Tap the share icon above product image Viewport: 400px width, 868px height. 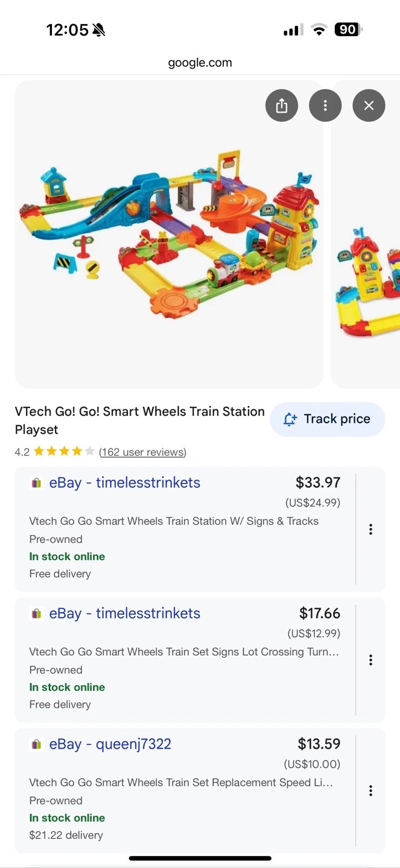coord(282,105)
